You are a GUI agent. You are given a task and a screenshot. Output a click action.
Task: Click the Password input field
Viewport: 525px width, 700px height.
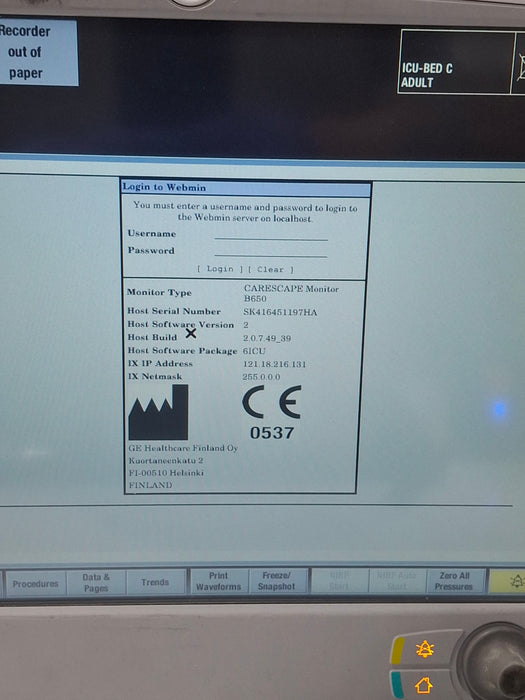pyautogui.click(x=271, y=251)
